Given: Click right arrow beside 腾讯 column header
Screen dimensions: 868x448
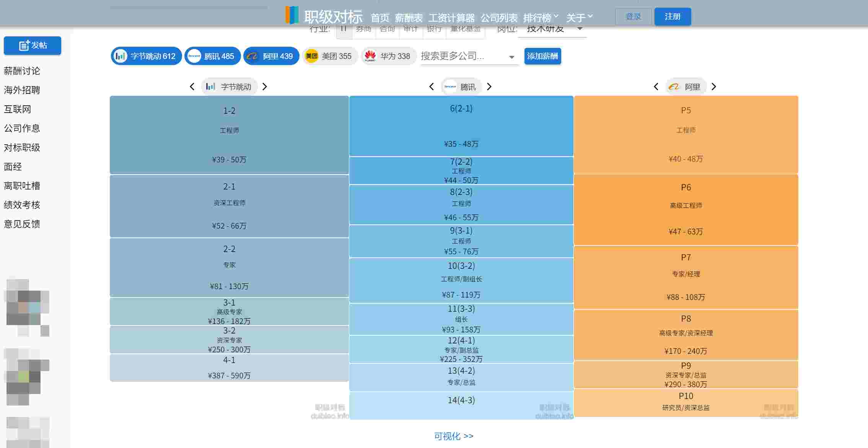Looking at the screenshot, I should click(489, 87).
